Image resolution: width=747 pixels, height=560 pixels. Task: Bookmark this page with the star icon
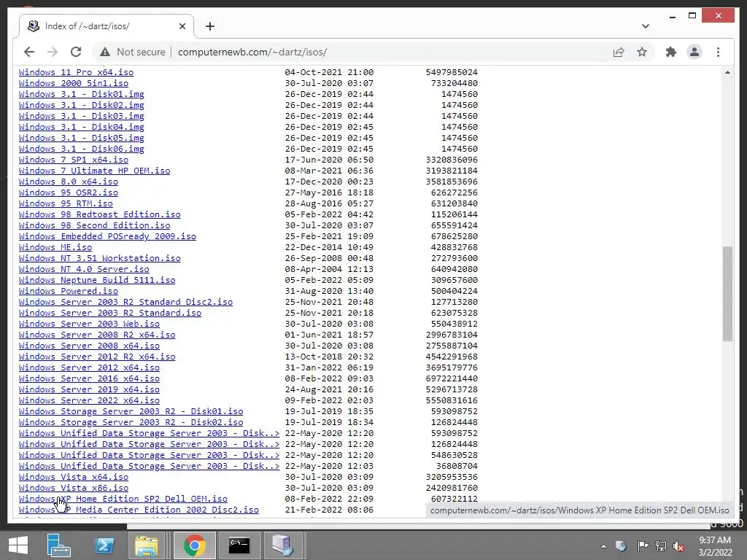tap(642, 52)
